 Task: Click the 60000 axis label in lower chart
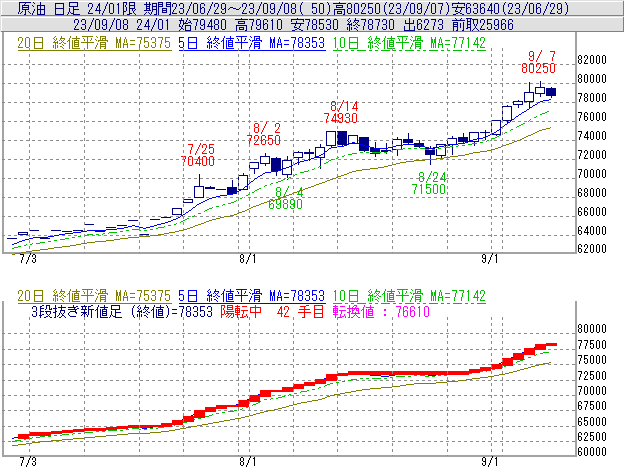tap(592, 452)
